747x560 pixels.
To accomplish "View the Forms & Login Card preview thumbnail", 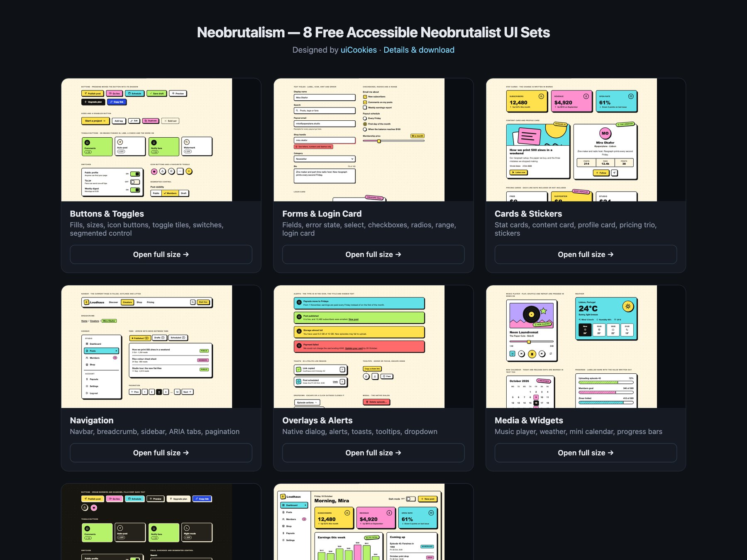I will click(x=373, y=140).
